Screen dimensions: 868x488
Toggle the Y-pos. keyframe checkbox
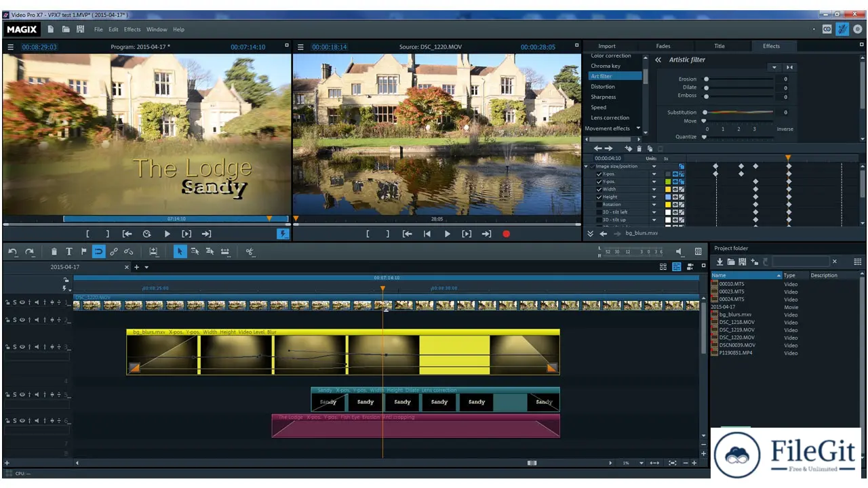599,182
